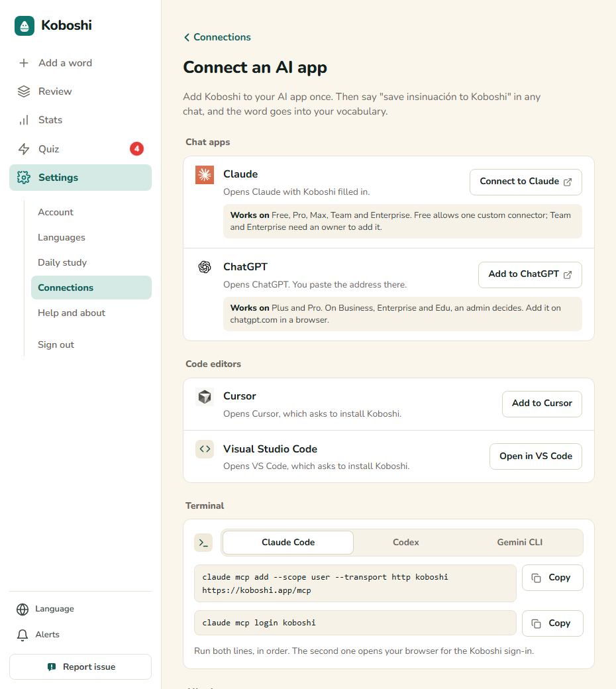The width and height of the screenshot is (616, 689).
Task: Click the Settings gear icon
Action: pos(24,178)
